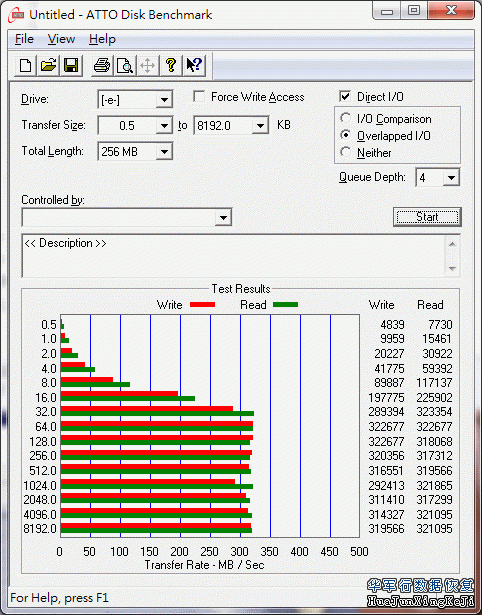Click the write value 4839
The height and width of the screenshot is (615, 482).
(392, 325)
